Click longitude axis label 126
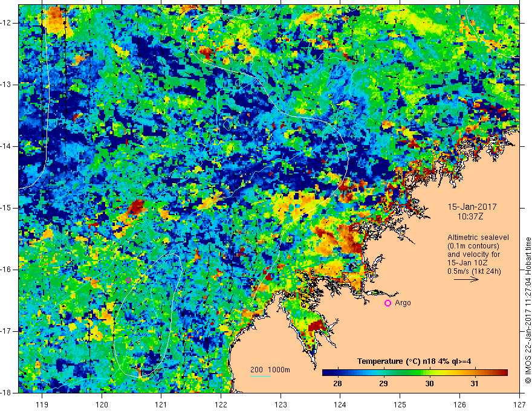The height and width of the screenshot is (411, 532). [x=459, y=404]
